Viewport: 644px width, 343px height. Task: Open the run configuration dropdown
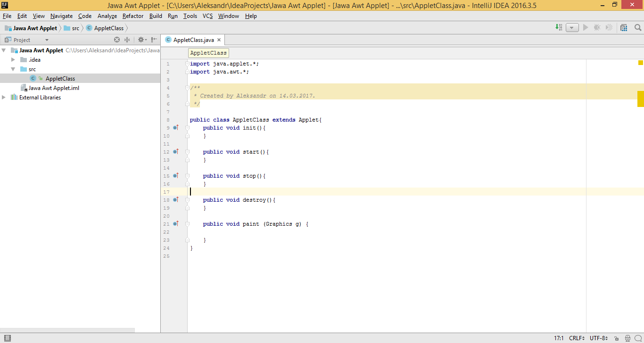(572, 28)
